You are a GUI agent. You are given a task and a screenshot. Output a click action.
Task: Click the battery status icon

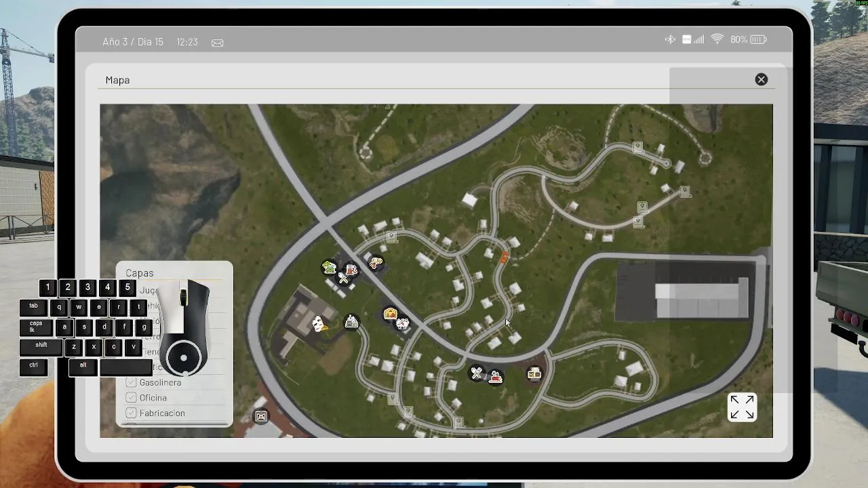tap(758, 40)
